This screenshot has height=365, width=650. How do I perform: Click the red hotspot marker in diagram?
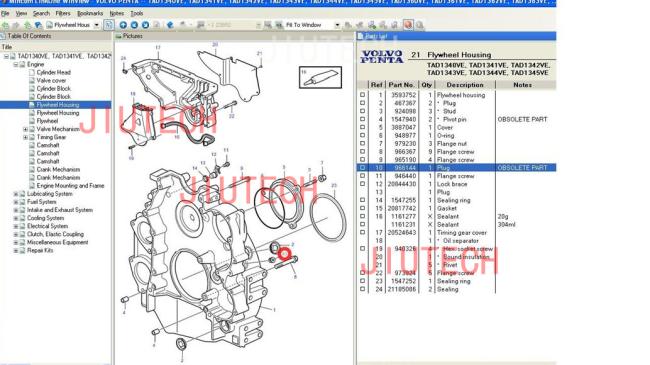pos(284,254)
